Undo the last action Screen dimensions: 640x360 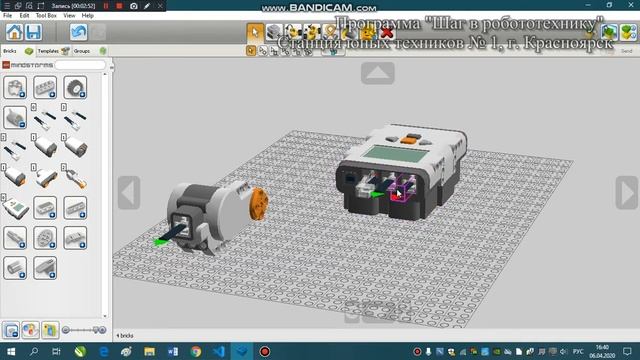click(78, 32)
